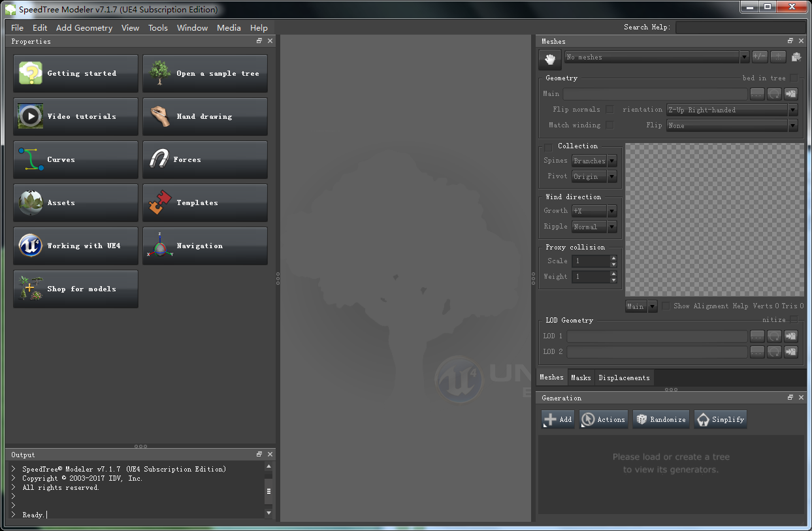Screen dimensions: 812x531
Task: Open the Growth +X dropdown
Action: pos(594,211)
